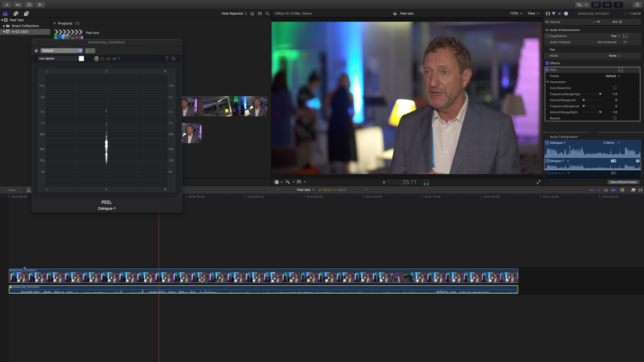The image size is (644, 362).
Task: Select the B068C048_191009VO audio clip in timeline
Action: pyautogui.click(x=264, y=290)
